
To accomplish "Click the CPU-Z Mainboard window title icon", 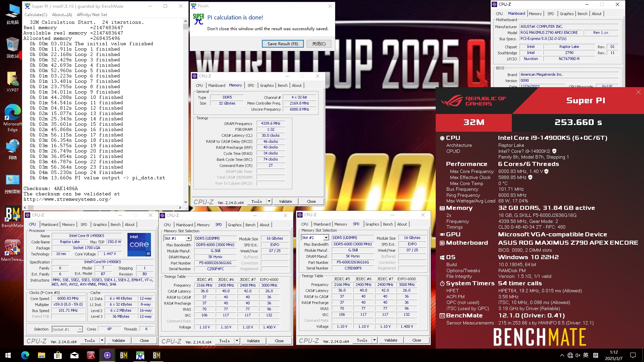I will coord(494,4).
